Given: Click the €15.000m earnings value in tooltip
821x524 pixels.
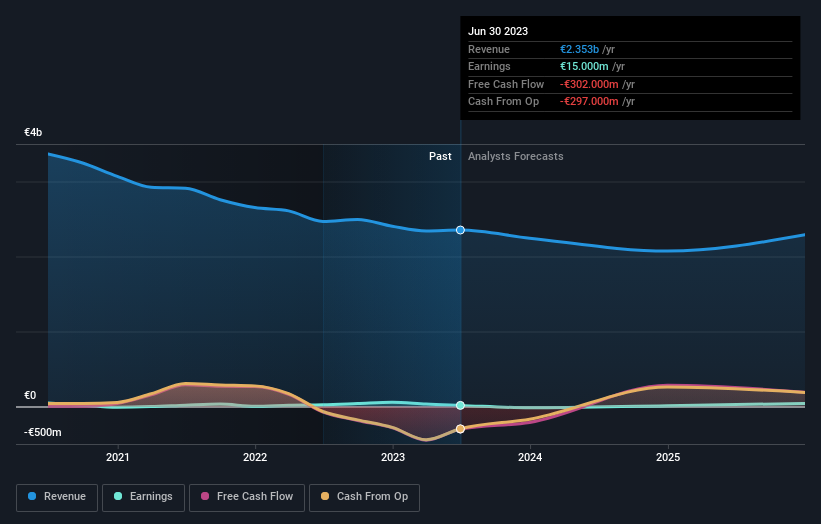Looking at the screenshot, I should pyautogui.click(x=584, y=66).
